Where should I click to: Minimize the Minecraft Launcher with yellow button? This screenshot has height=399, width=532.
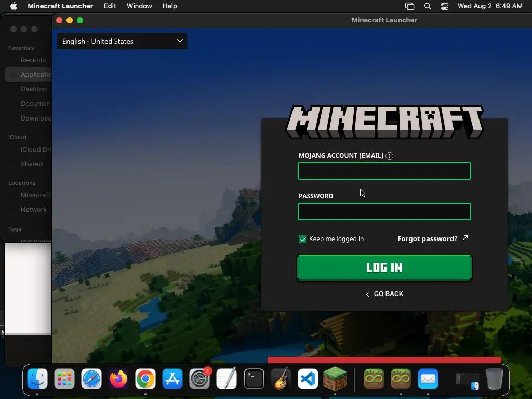click(x=70, y=20)
